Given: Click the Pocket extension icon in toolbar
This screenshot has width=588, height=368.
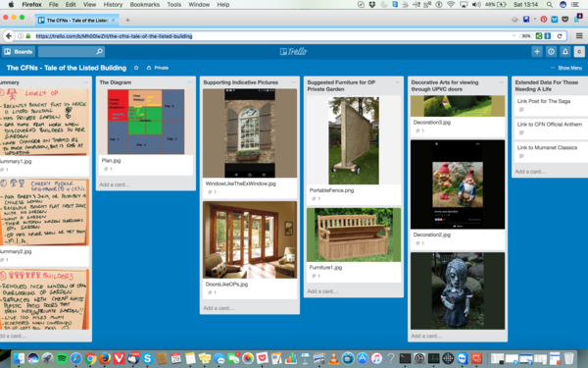Looking at the screenshot, I should point(564,20).
